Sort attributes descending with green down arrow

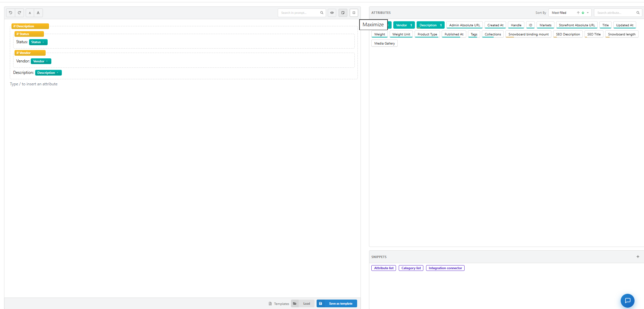pos(583,13)
